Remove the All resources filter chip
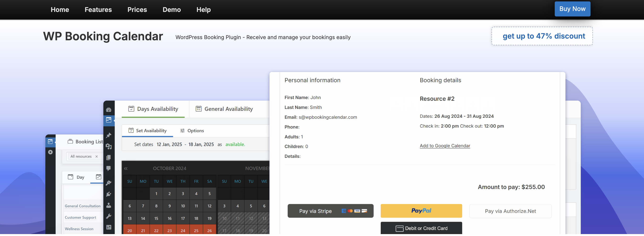Image resolution: width=644 pixels, height=236 pixels. pos(97,156)
